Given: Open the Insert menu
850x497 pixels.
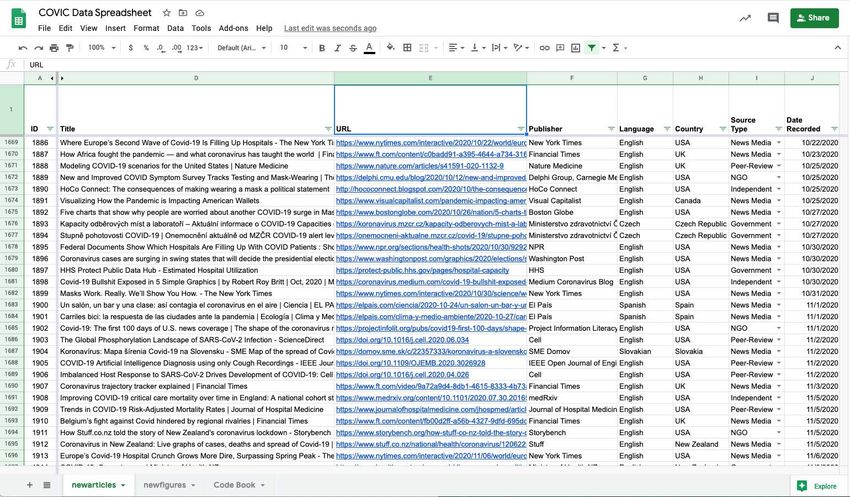Looking at the screenshot, I should 115,28.
